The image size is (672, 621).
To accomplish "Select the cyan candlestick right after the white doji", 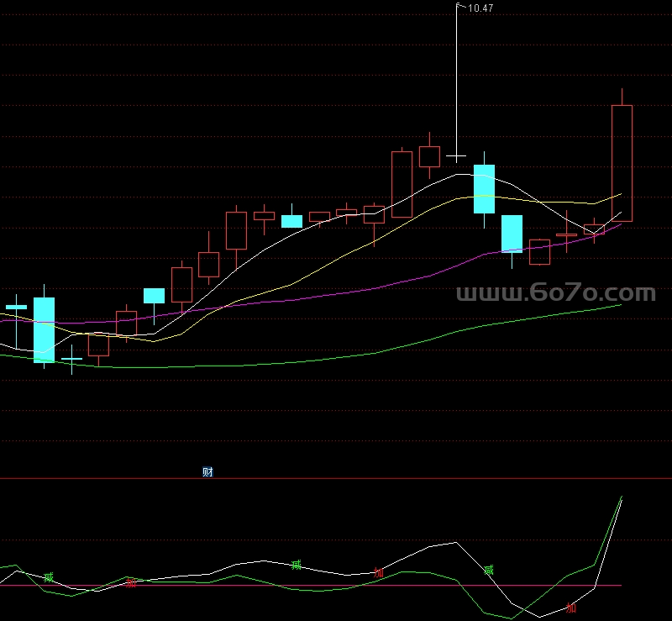I will 485,188.
